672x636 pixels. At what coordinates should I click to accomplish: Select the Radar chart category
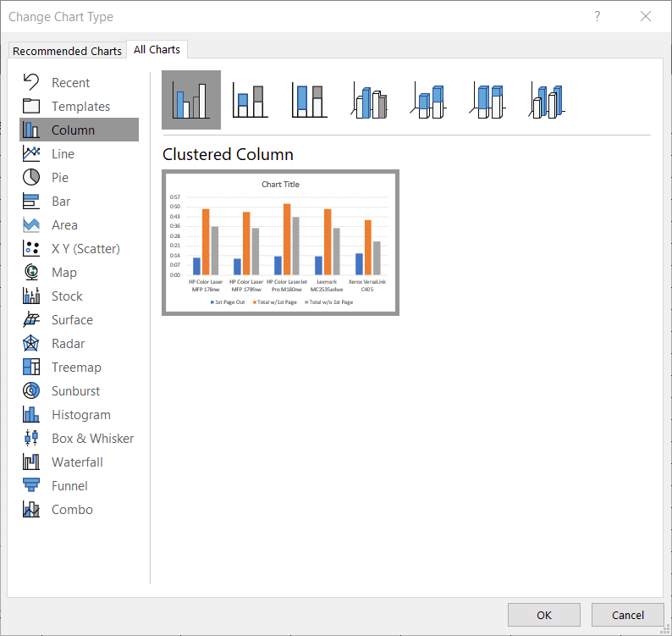(x=68, y=344)
